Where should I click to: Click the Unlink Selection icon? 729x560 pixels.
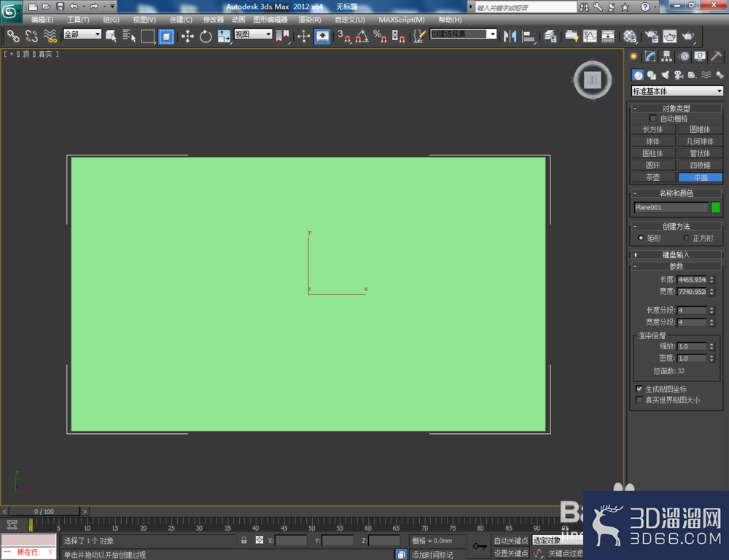coord(31,36)
